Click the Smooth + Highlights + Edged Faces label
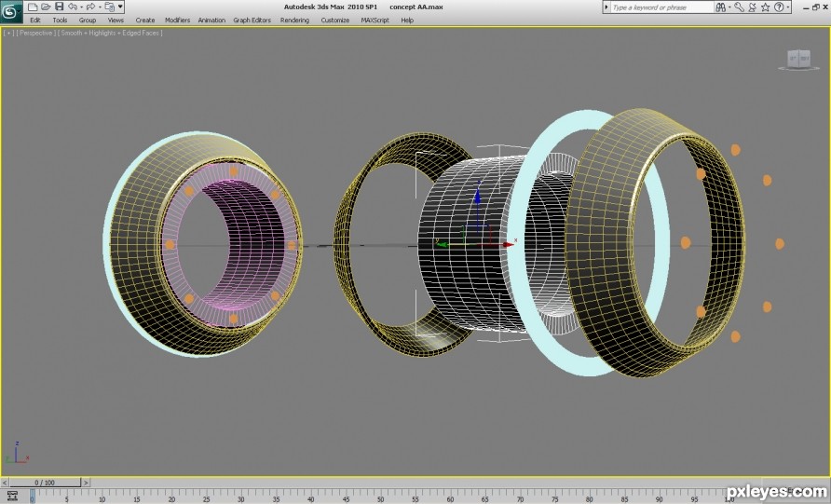Image resolution: width=831 pixels, height=504 pixels. 110,33
